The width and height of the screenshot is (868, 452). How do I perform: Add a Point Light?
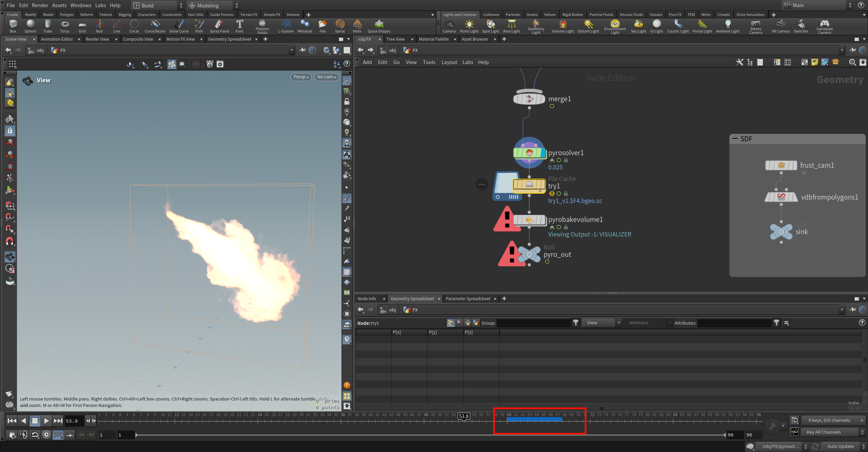coord(469,26)
